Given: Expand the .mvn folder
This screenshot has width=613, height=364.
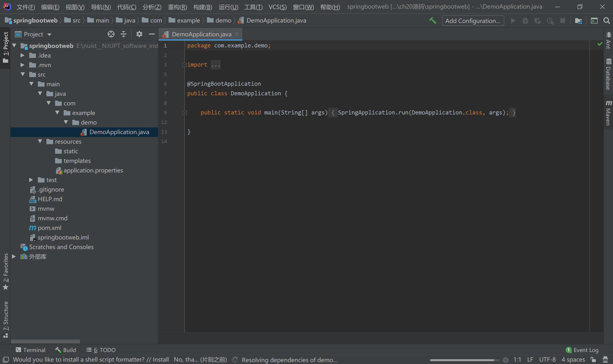Looking at the screenshot, I should click(22, 65).
